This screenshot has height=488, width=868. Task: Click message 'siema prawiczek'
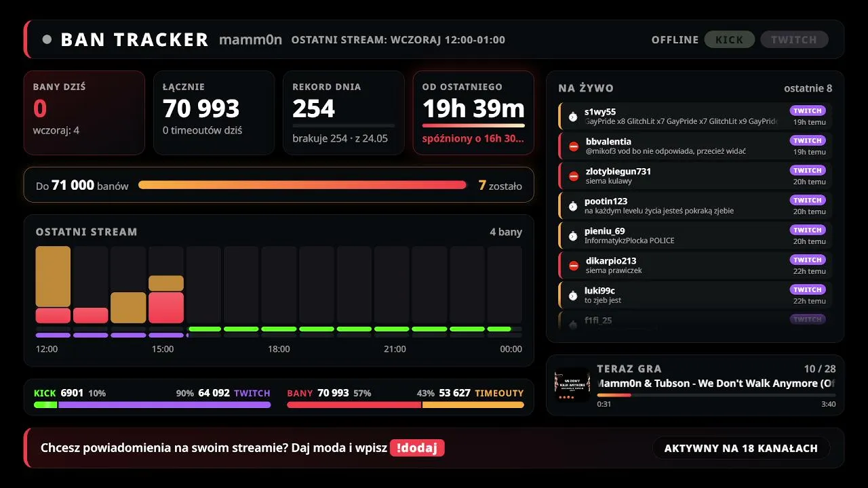613,270
